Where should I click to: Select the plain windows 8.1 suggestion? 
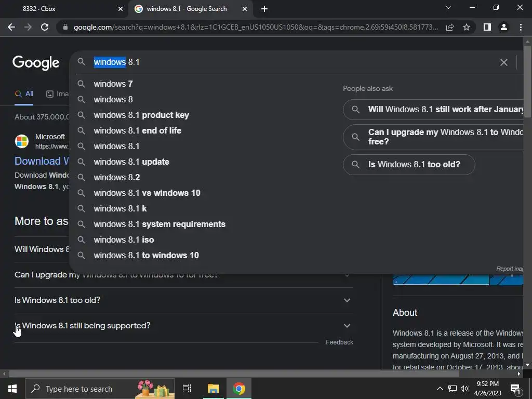tap(116, 146)
